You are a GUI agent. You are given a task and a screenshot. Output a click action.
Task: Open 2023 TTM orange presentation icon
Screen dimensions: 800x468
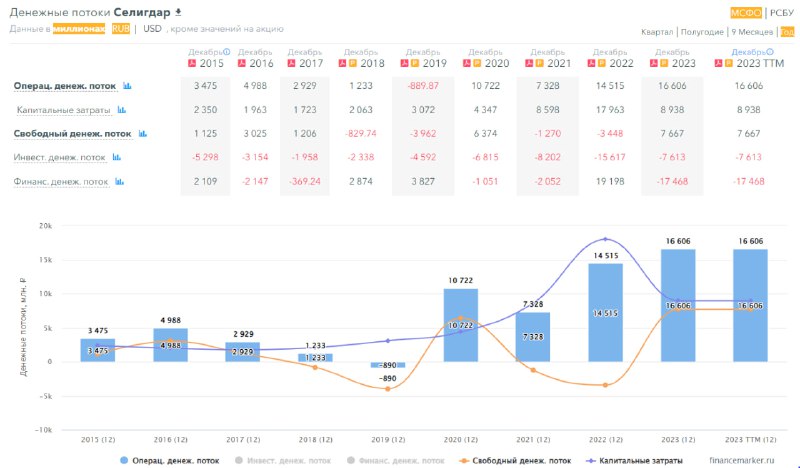[x=729, y=63]
